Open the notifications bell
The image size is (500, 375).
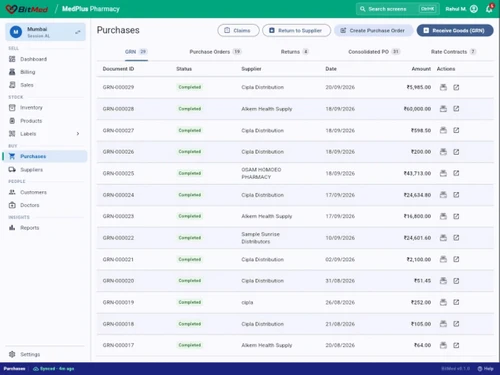point(489,9)
